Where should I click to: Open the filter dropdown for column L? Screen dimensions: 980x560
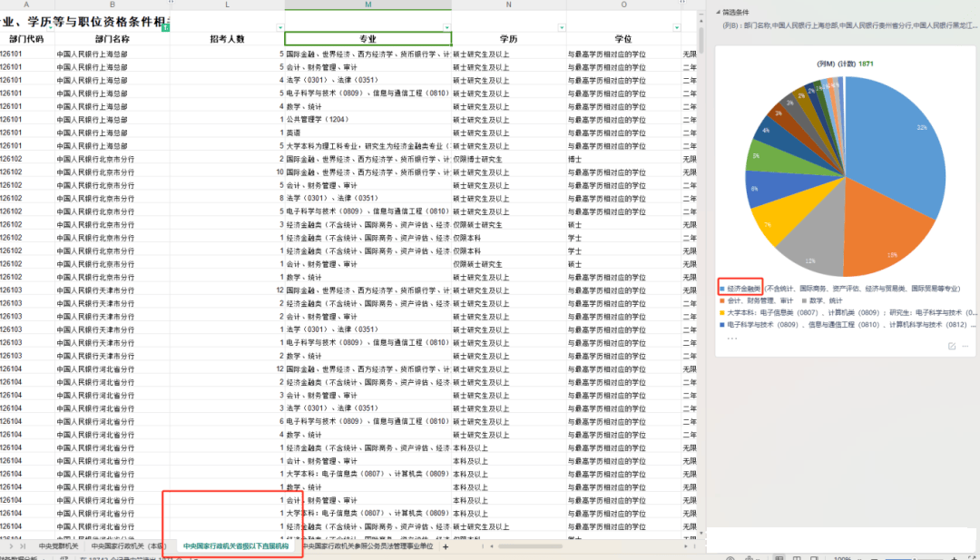click(280, 27)
